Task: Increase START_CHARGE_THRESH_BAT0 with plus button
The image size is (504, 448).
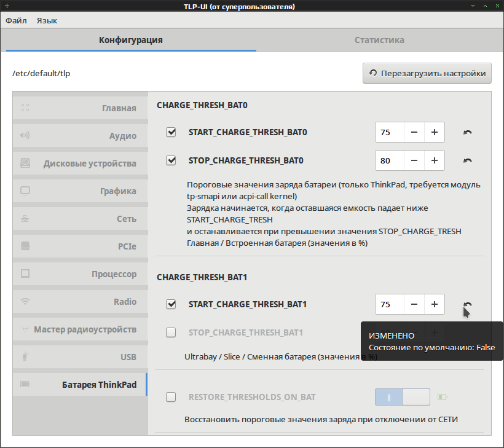Action: [435, 132]
